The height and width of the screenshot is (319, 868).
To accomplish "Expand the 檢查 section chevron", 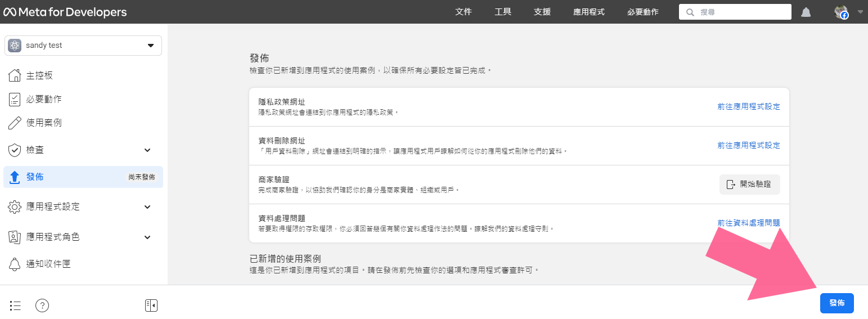I will point(147,150).
